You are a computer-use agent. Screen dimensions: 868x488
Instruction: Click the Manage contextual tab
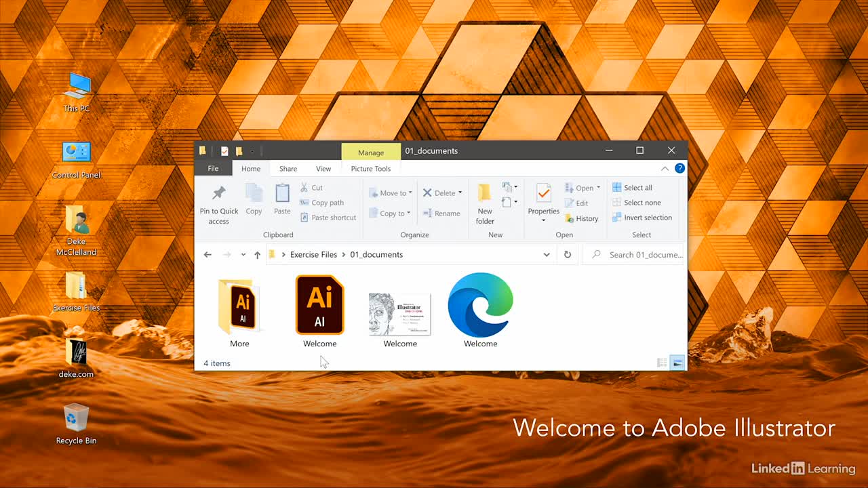click(x=371, y=152)
